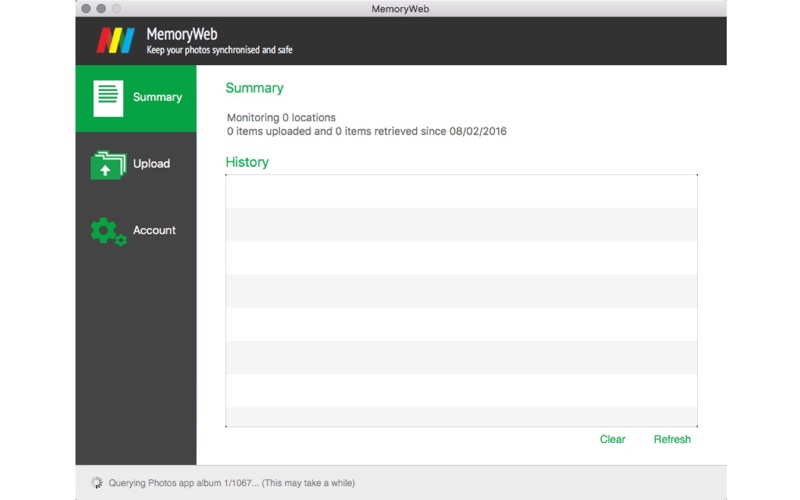
Task: Open the Upload section label
Action: click(x=151, y=164)
